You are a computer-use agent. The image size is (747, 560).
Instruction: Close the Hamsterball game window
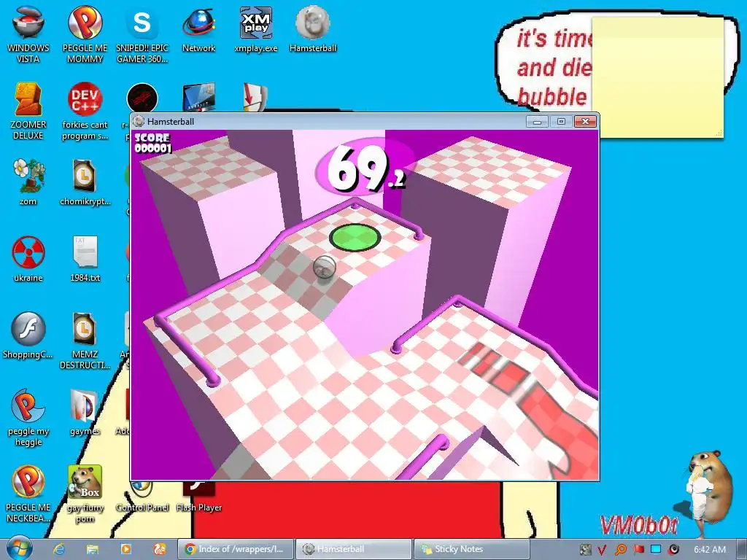point(585,122)
